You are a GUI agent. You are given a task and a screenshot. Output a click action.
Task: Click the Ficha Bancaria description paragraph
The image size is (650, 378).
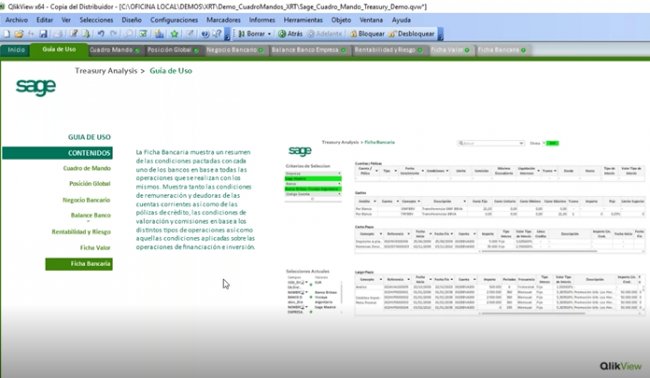195,199
